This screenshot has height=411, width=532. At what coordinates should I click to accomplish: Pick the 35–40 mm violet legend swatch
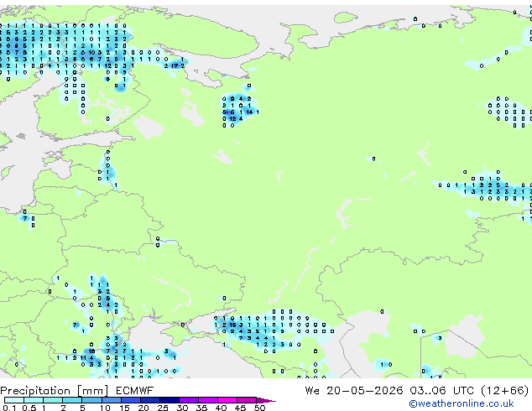click(x=207, y=400)
